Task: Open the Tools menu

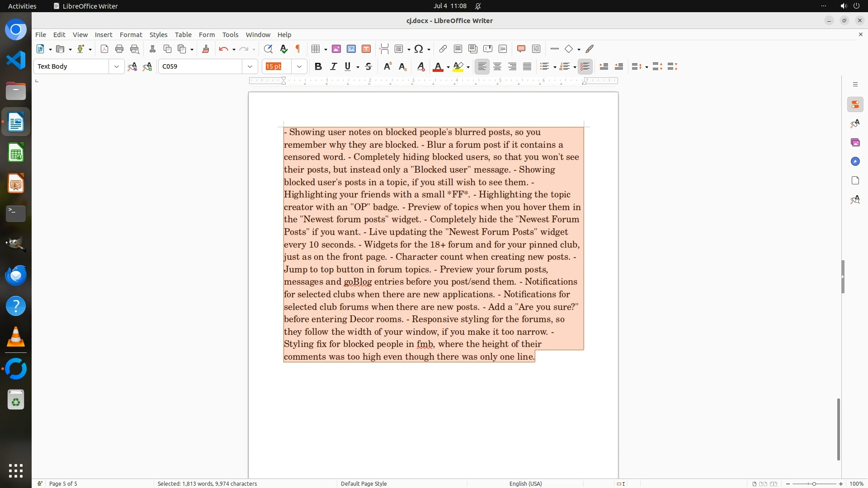Action: click(230, 34)
